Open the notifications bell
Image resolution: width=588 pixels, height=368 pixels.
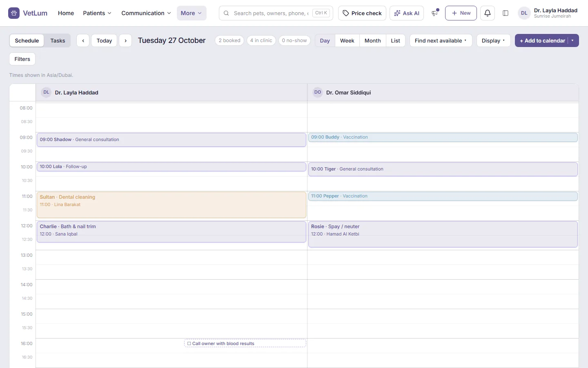pyautogui.click(x=488, y=13)
